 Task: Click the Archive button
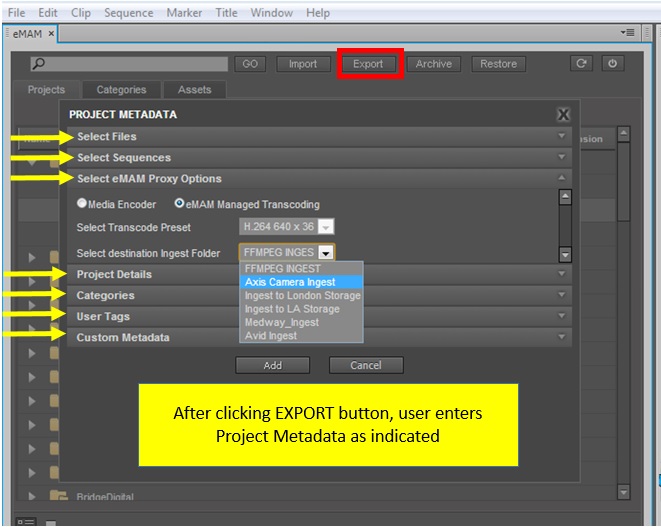pyautogui.click(x=434, y=64)
